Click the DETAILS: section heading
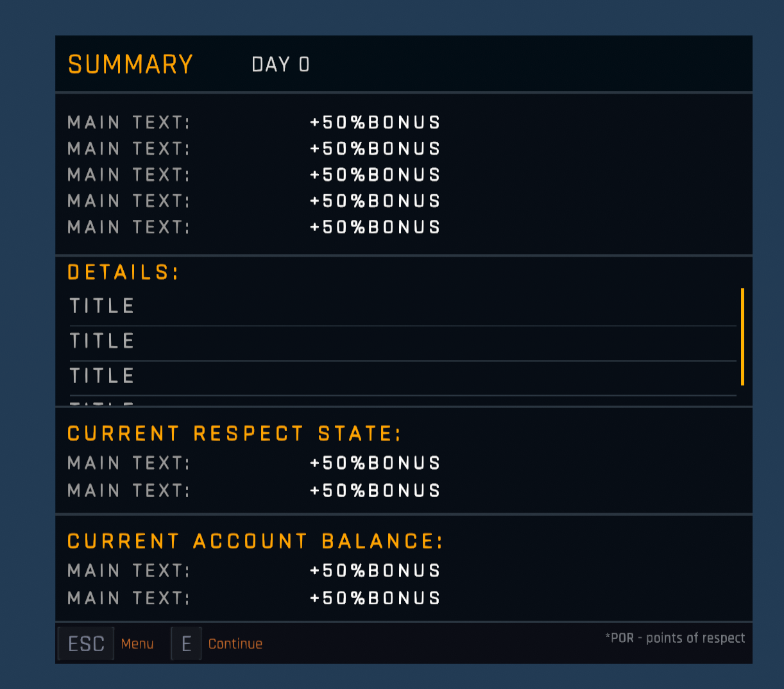 tap(123, 273)
